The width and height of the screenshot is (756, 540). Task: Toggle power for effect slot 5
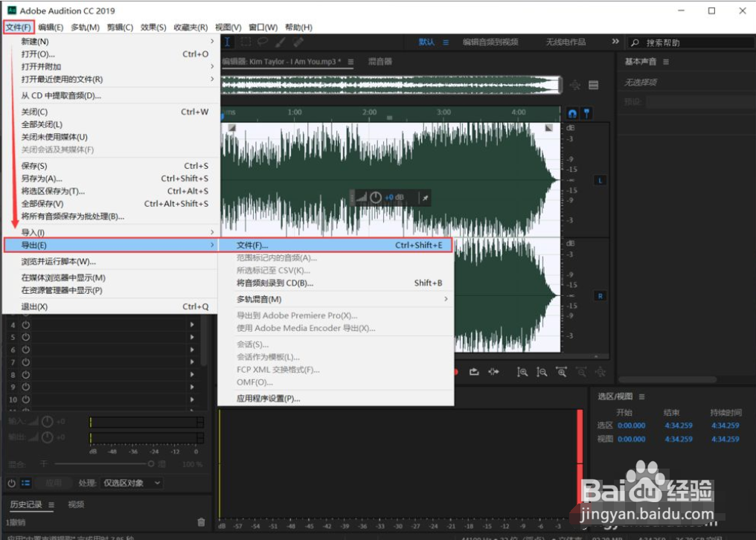(x=25, y=337)
